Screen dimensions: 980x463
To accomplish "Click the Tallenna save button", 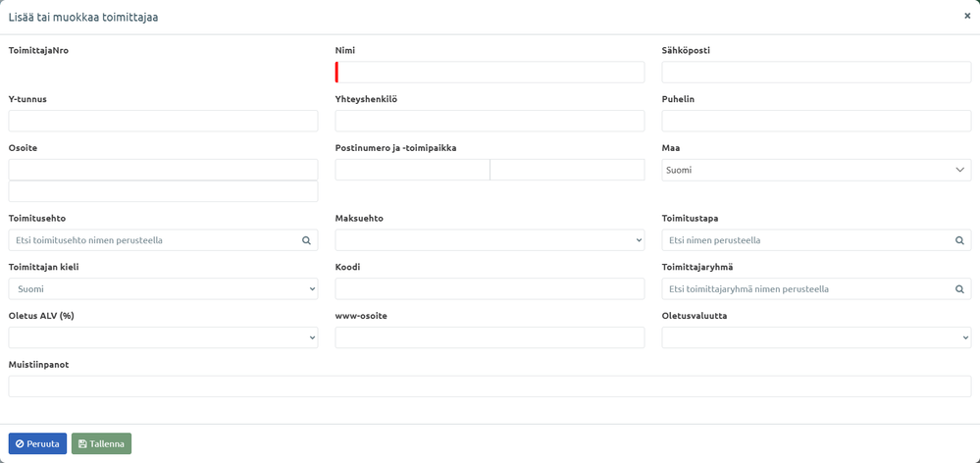I will tap(101, 443).
